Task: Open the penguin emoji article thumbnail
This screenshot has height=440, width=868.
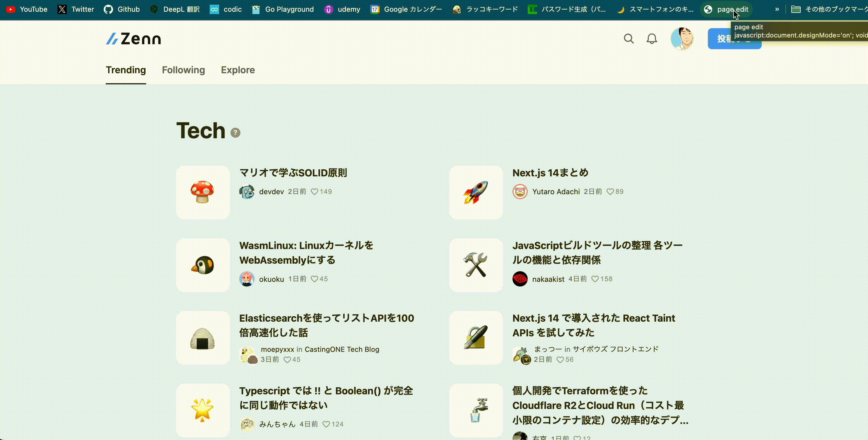Action: (x=203, y=265)
